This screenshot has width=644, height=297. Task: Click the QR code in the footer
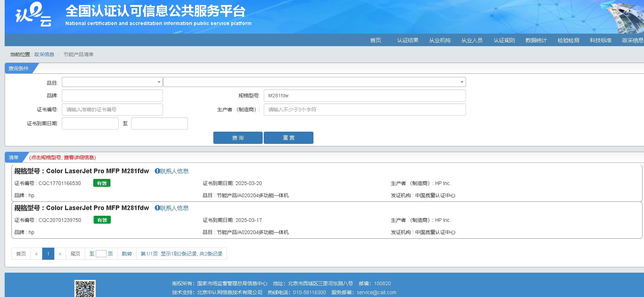coord(85,288)
